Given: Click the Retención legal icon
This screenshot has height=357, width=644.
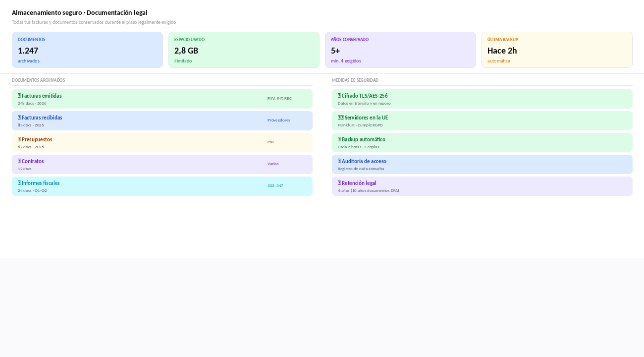Looking at the screenshot, I should [x=339, y=183].
